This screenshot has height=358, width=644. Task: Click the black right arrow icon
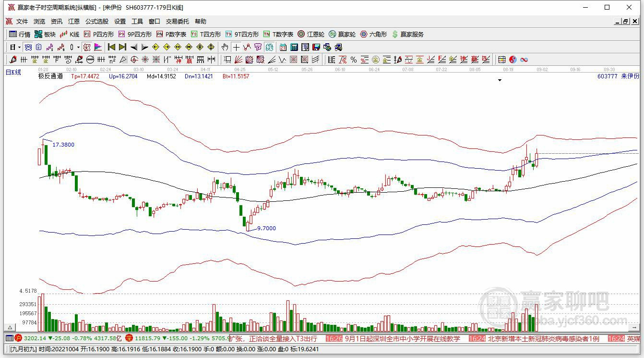coord(144,47)
